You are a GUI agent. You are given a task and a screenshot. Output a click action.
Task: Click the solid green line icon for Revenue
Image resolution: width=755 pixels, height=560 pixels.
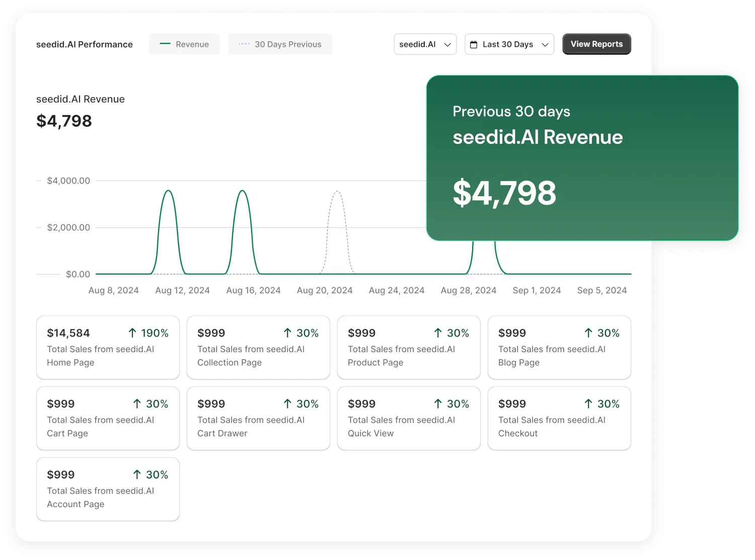(x=165, y=44)
